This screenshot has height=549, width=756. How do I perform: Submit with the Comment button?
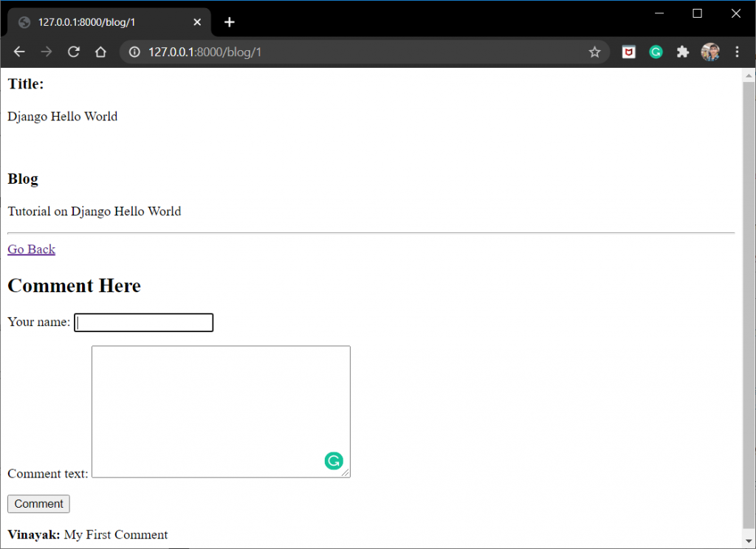(x=38, y=504)
